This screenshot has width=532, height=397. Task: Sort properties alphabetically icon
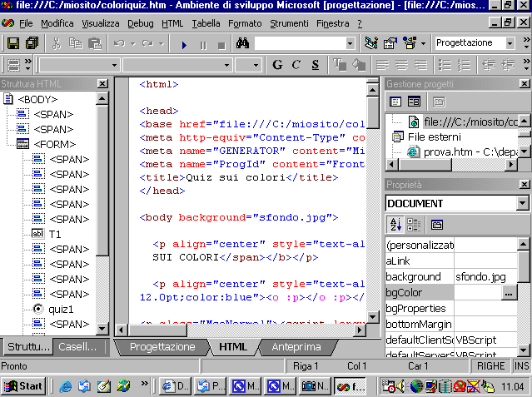point(395,225)
